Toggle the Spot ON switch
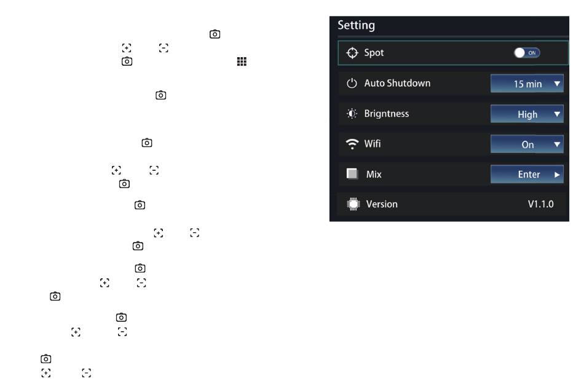This screenshot has height=392, width=584. point(527,53)
